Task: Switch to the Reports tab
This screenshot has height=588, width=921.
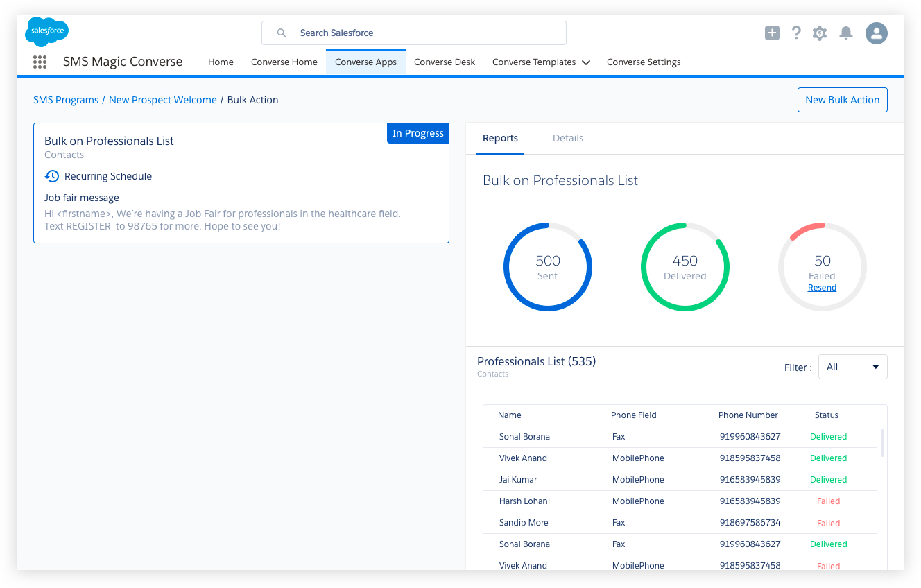Action: (x=500, y=138)
